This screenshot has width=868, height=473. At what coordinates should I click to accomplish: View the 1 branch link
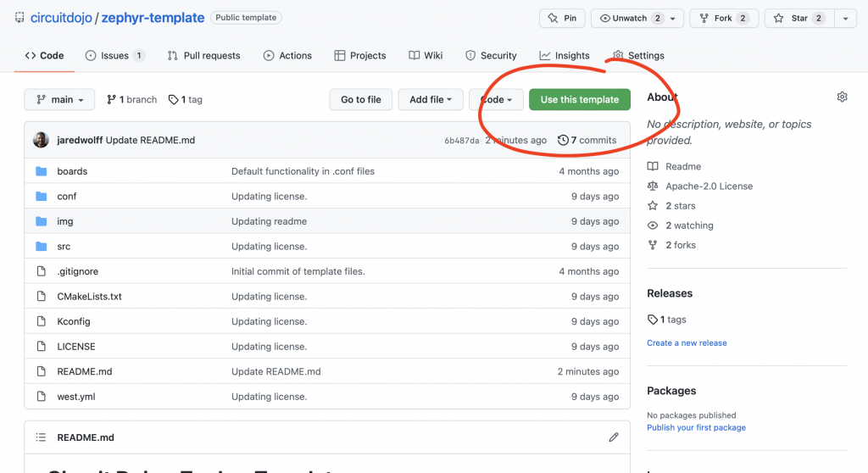[x=131, y=100]
